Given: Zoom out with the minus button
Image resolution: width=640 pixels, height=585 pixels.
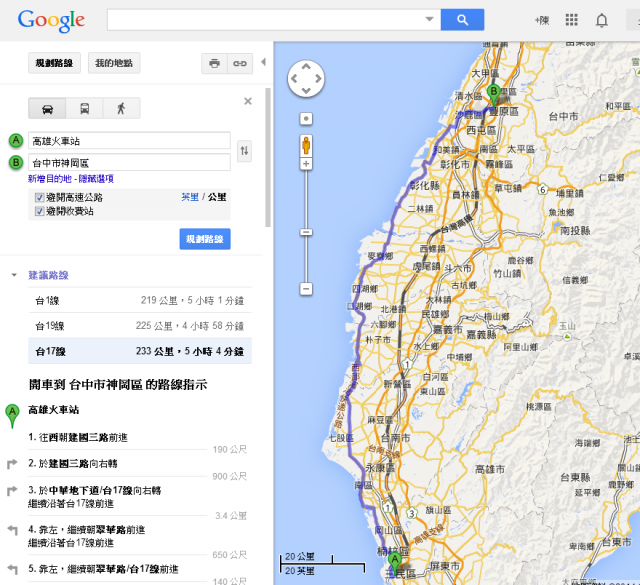Looking at the screenshot, I should coord(306,289).
